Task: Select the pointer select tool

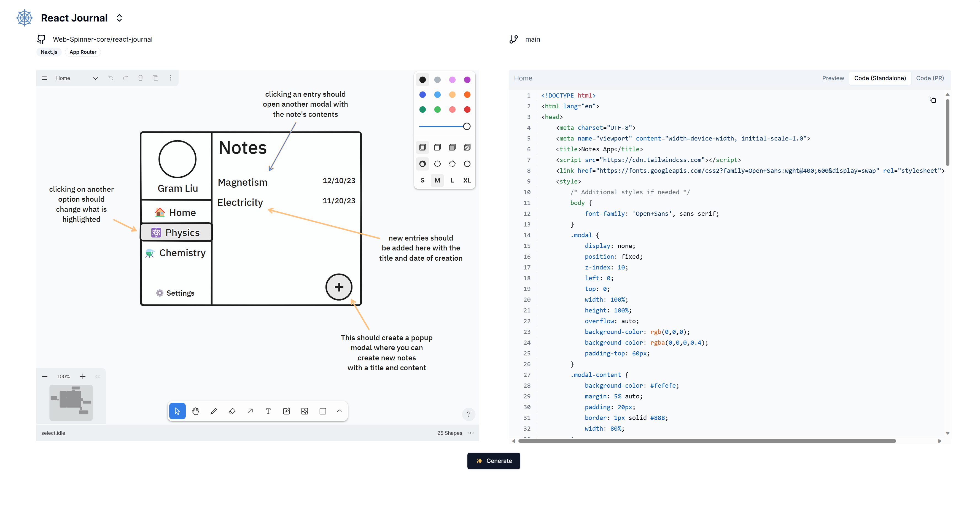Action: point(177,411)
